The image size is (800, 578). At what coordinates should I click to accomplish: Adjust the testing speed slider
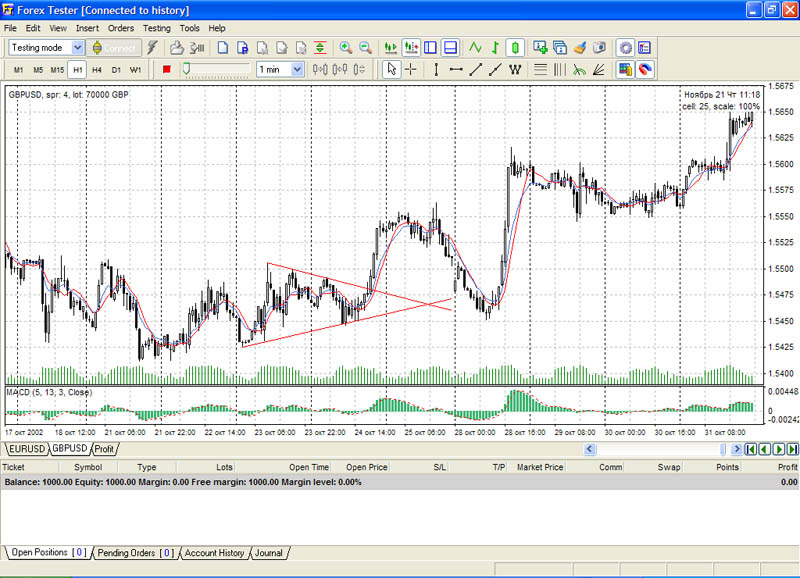point(188,69)
